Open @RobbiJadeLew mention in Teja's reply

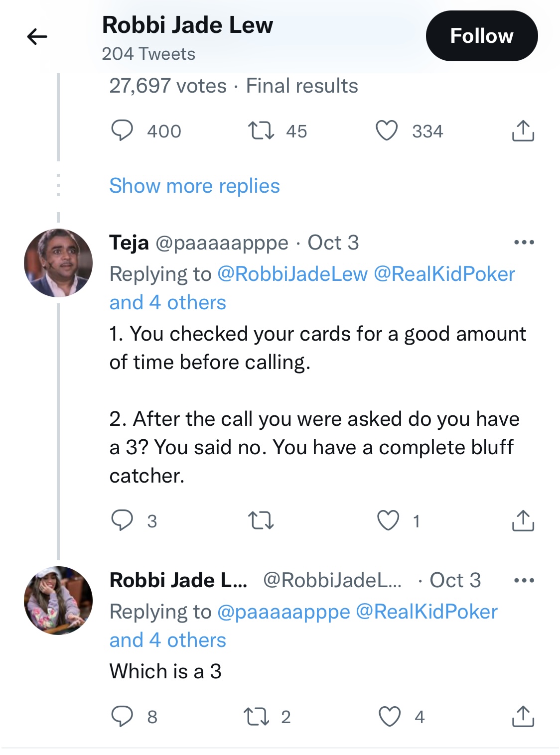(292, 274)
